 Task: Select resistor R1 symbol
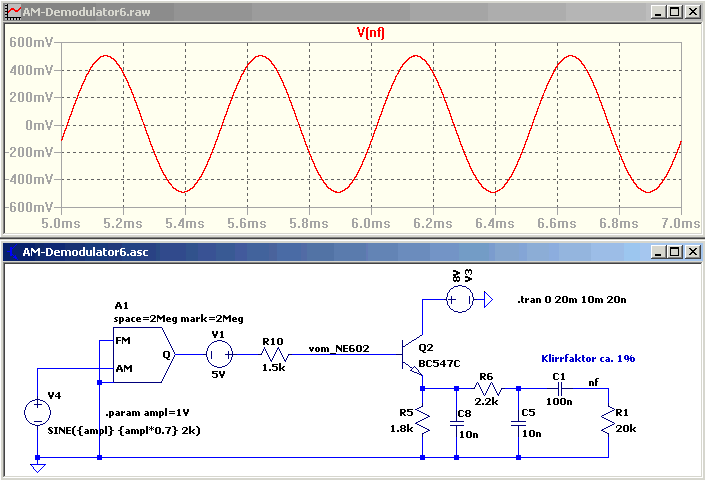click(x=608, y=420)
